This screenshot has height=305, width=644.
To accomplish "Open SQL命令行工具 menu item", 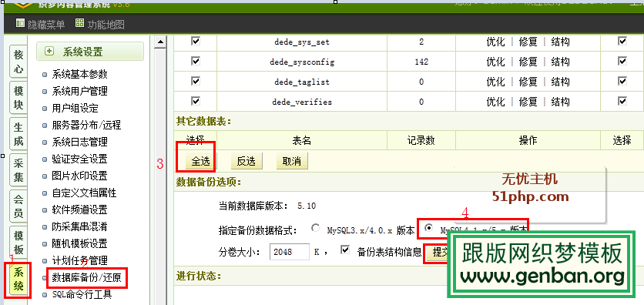I will 82,294.
